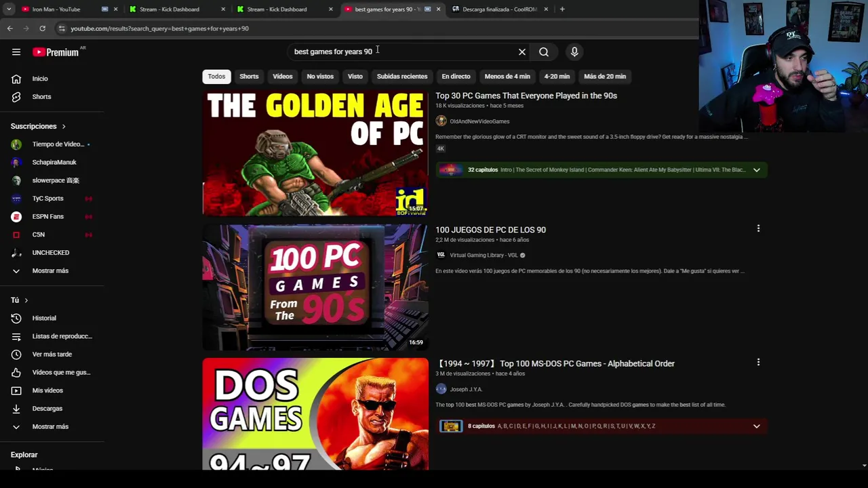
Task: Open Virtual Gaming Library - VGL channel link
Action: point(484,255)
